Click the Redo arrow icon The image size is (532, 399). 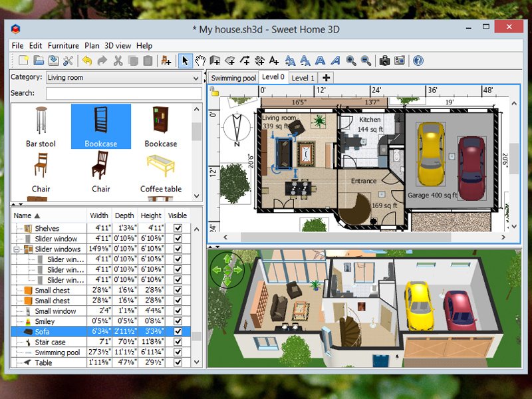click(102, 61)
